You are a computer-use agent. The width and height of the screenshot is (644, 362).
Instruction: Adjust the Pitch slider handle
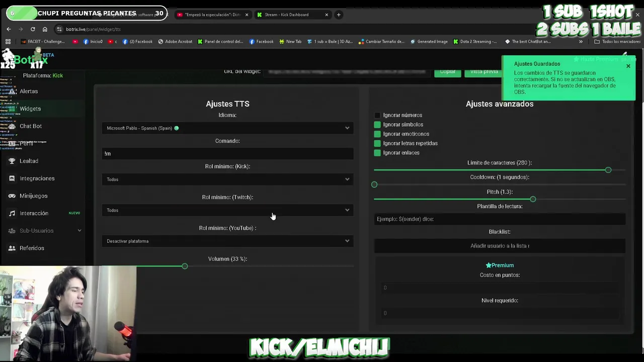point(533,199)
